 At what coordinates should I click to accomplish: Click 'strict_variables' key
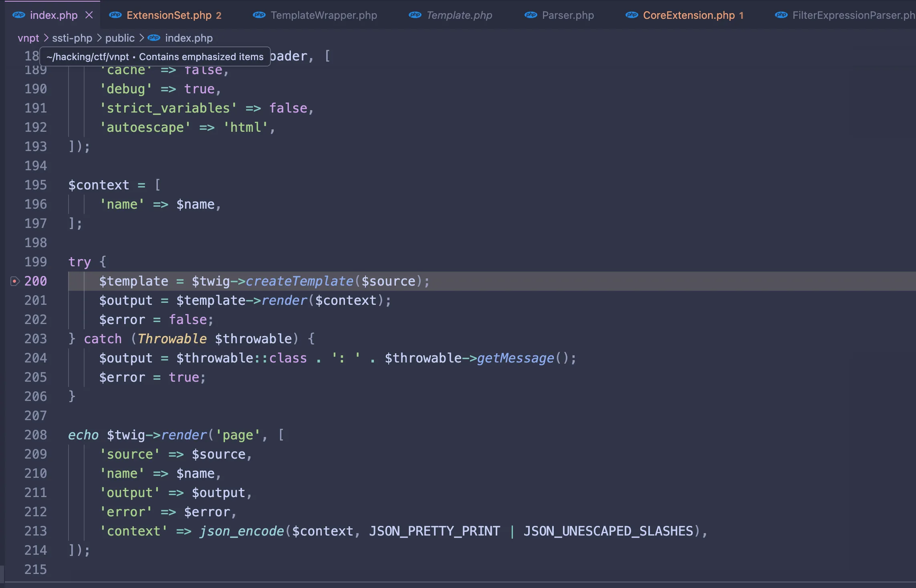pyautogui.click(x=168, y=108)
